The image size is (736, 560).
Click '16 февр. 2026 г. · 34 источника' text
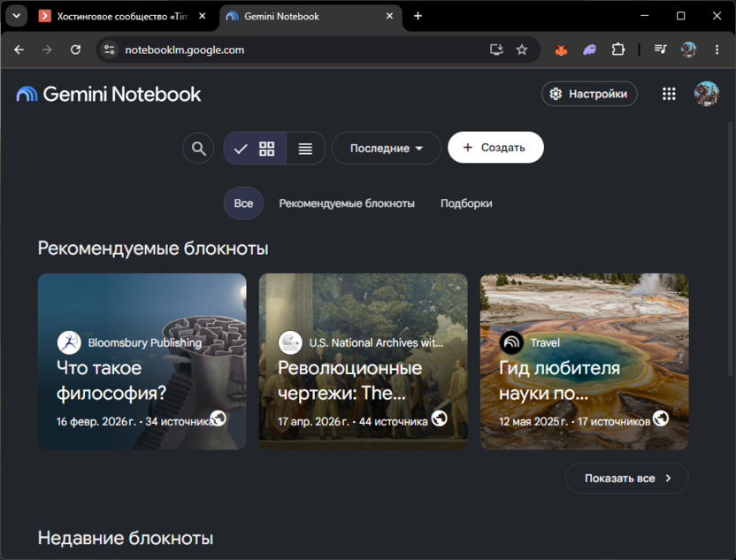[x=134, y=421]
